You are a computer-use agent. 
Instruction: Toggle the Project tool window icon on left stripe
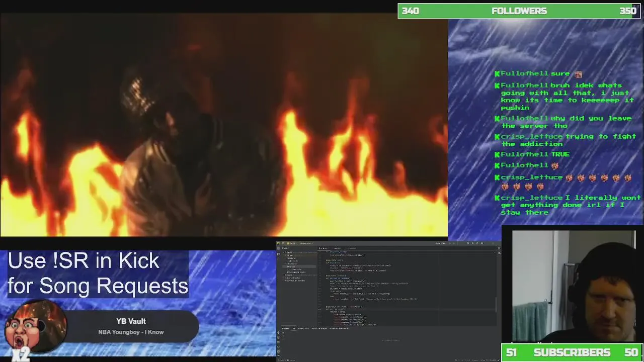point(278,248)
